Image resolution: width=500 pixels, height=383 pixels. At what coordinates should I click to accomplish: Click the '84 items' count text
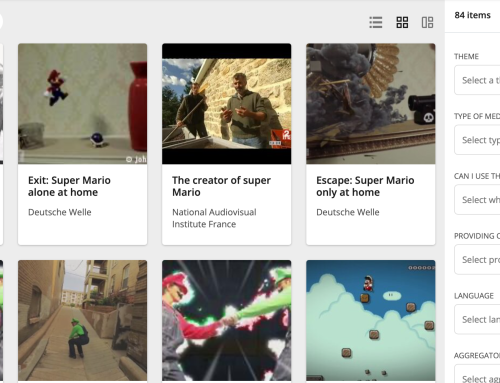point(472,15)
